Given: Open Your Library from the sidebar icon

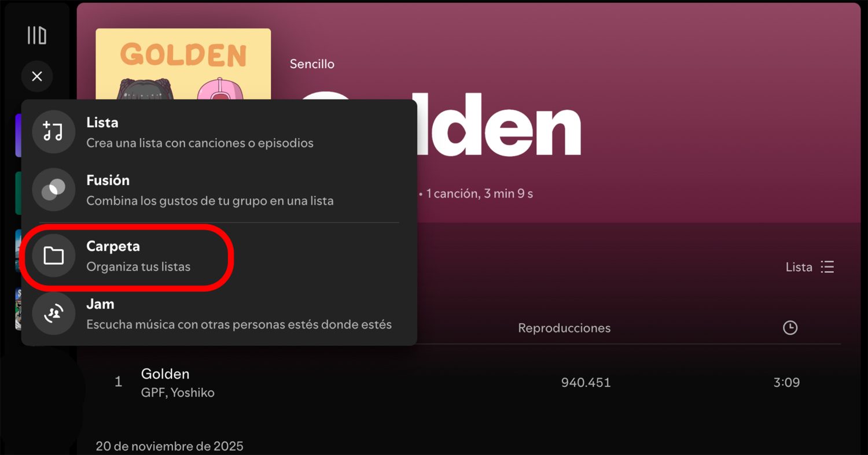Looking at the screenshot, I should click(37, 35).
